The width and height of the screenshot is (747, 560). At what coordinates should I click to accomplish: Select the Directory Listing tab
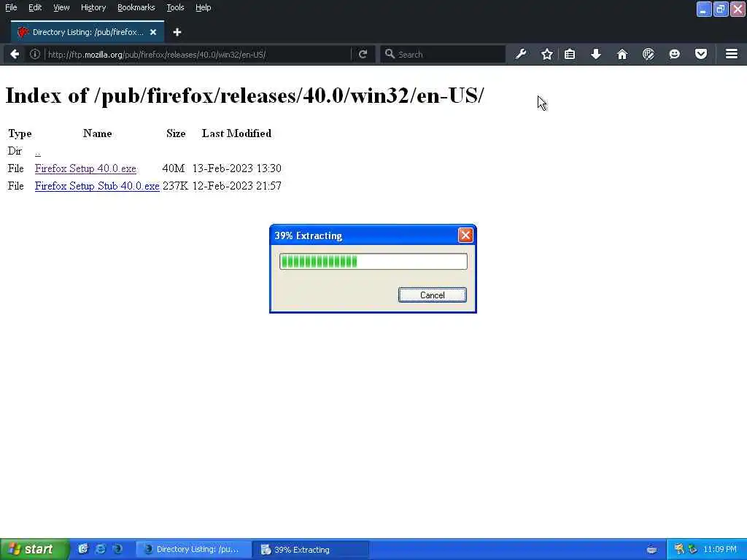[x=88, y=32]
